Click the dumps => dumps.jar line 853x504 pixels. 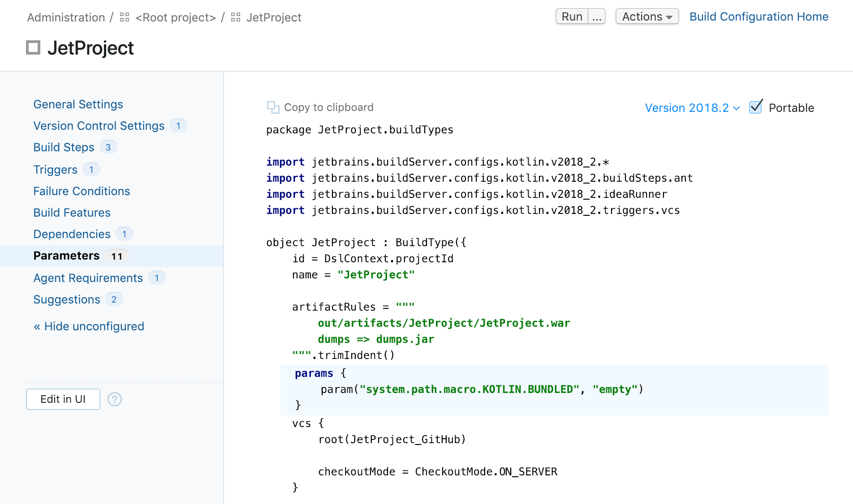(376, 339)
